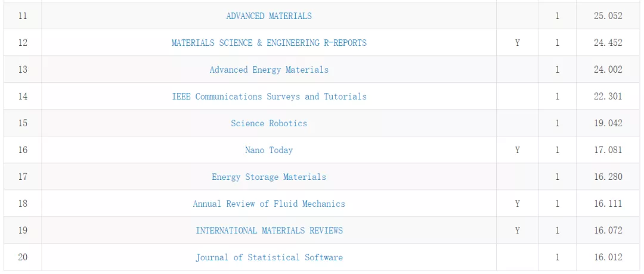Open Energy Storage Materials journal link
644x274 pixels.
[269, 177]
